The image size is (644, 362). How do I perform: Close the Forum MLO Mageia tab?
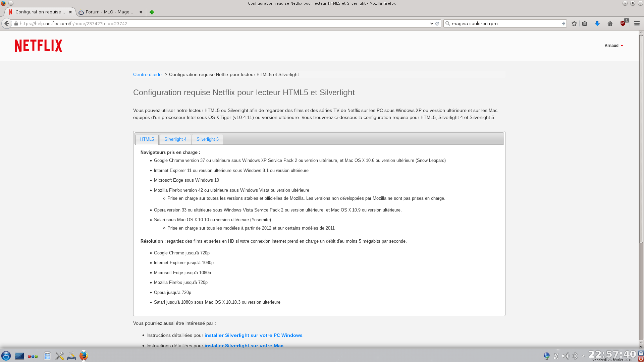pos(141,12)
